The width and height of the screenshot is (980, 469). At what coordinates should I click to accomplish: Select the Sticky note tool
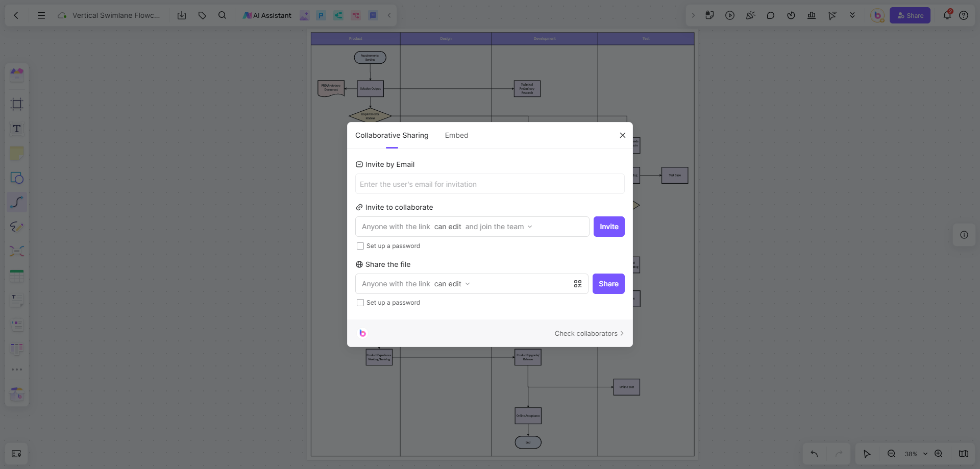click(17, 153)
